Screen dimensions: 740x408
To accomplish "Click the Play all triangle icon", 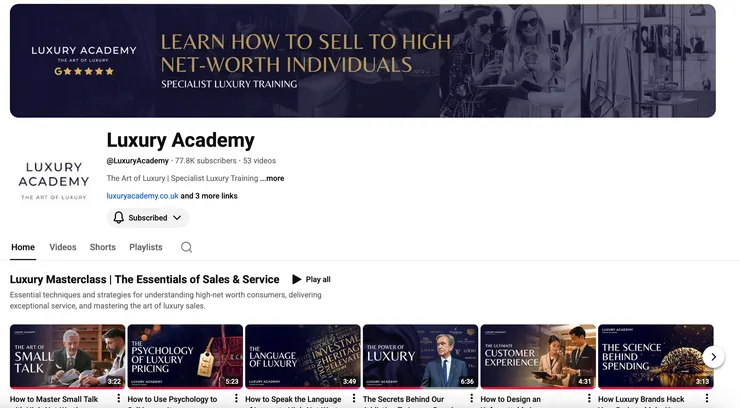I will [296, 279].
